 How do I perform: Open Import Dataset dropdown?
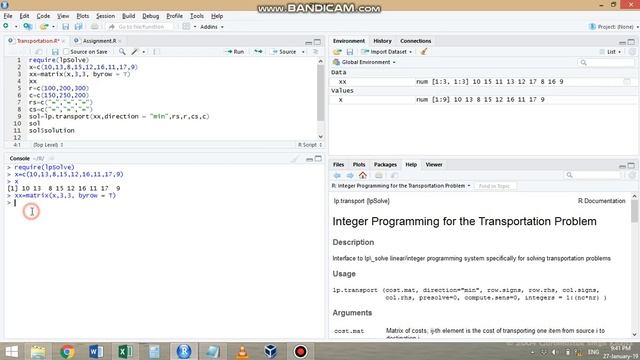387,52
